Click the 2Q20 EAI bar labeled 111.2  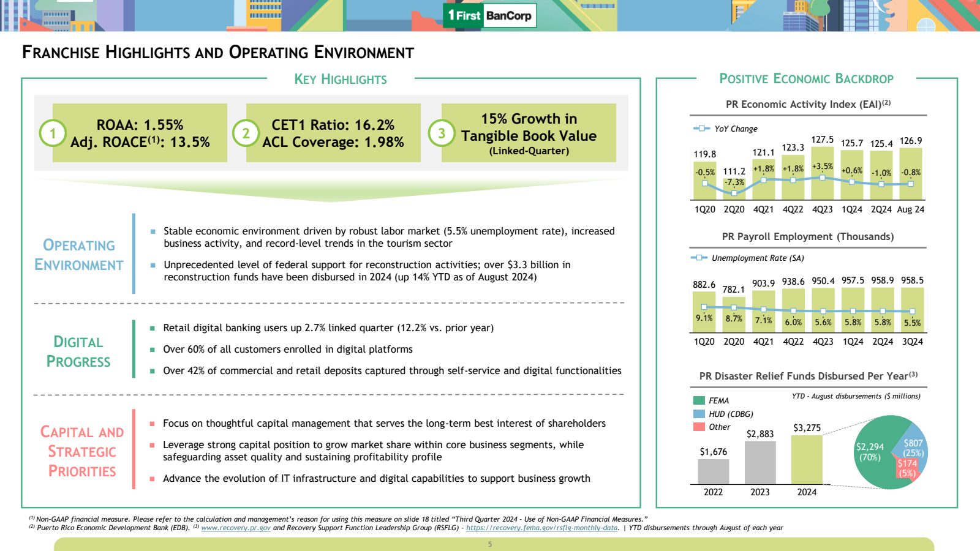coord(734,189)
